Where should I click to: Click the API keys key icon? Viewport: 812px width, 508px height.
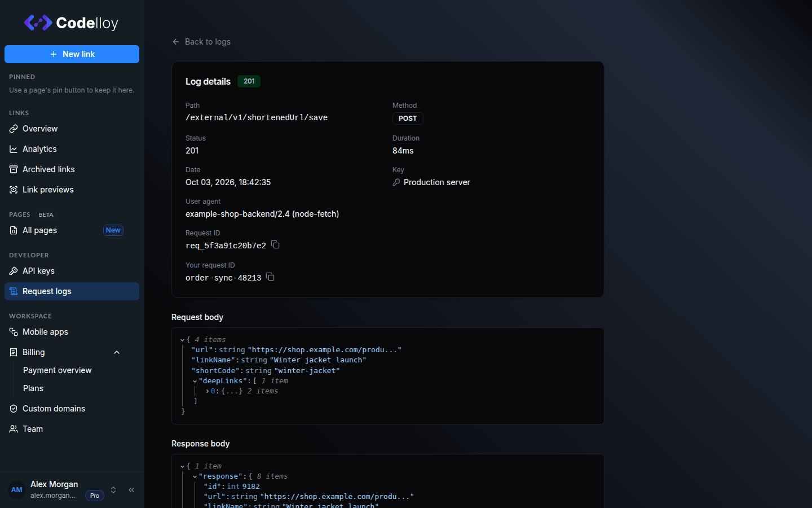click(x=14, y=271)
